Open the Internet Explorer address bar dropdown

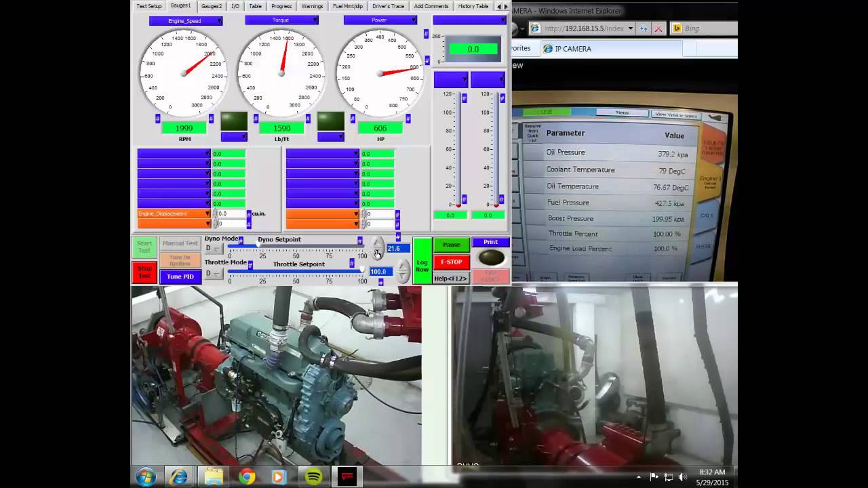tap(631, 28)
